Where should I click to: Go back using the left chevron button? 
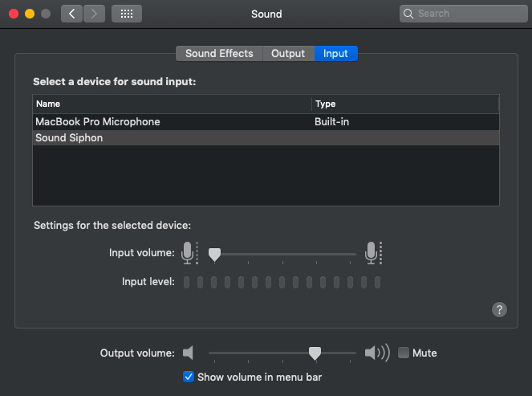click(x=71, y=14)
